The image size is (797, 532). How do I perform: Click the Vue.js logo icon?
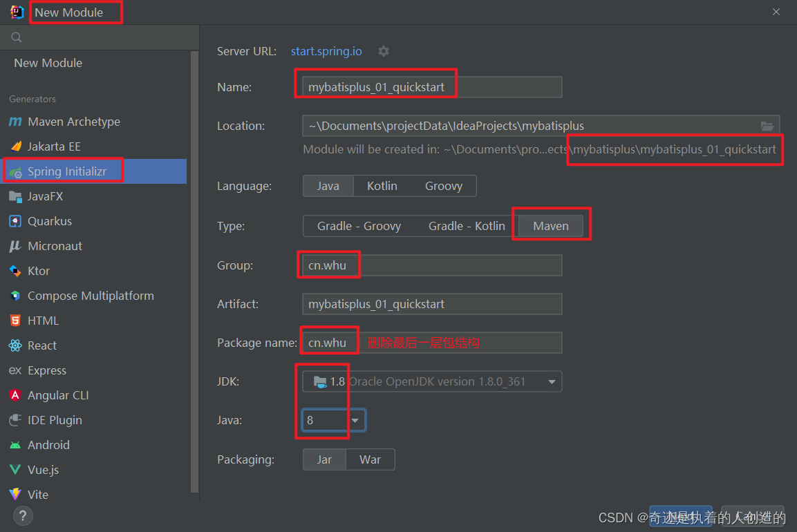tap(15, 470)
